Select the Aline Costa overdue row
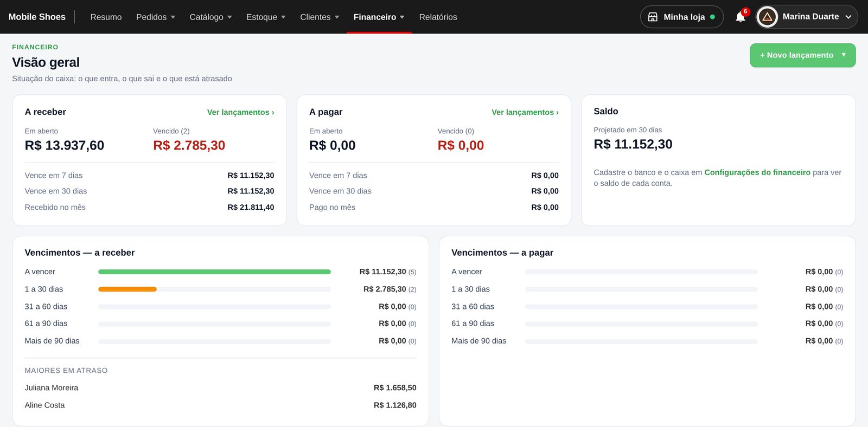 click(220, 405)
